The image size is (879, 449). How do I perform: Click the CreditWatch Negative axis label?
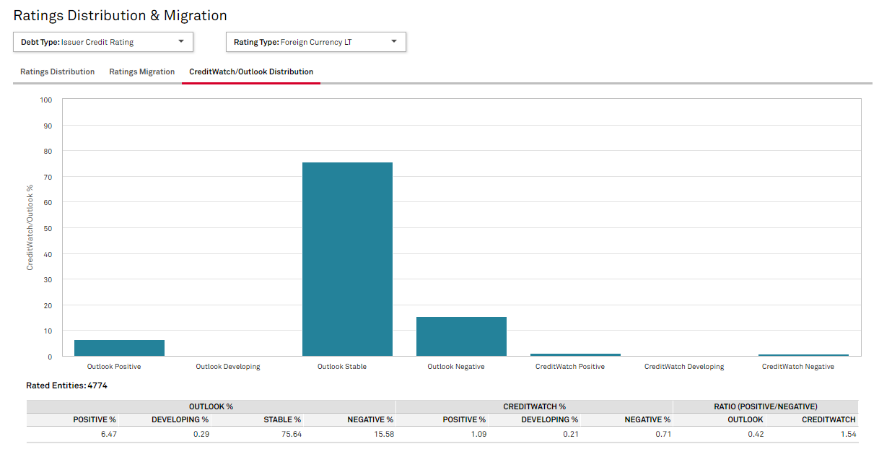click(x=797, y=367)
